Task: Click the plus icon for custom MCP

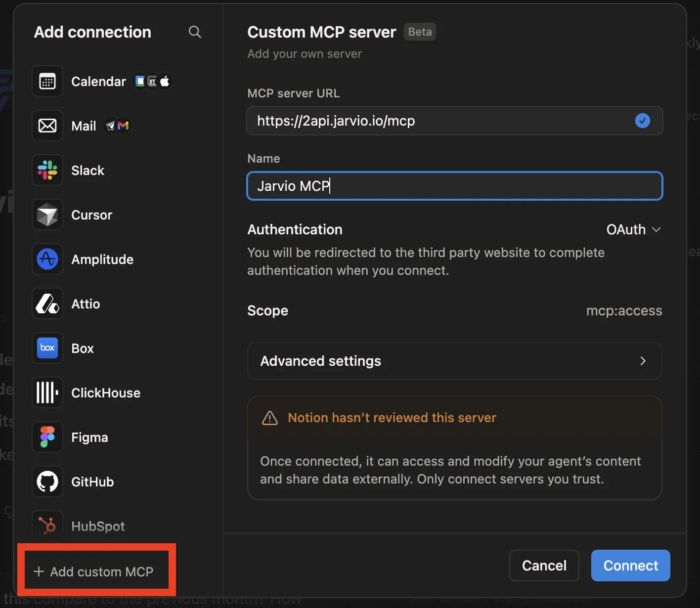Action: [x=39, y=571]
